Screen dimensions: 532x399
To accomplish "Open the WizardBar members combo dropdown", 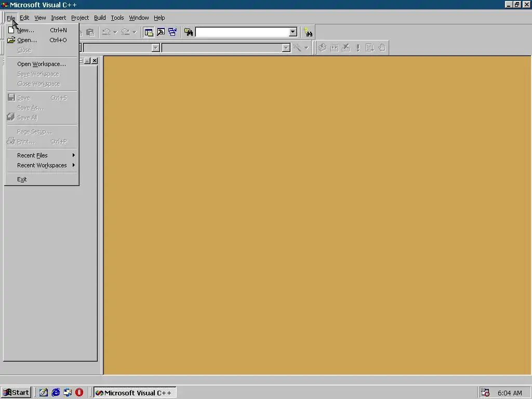I will pyautogui.click(x=286, y=48).
